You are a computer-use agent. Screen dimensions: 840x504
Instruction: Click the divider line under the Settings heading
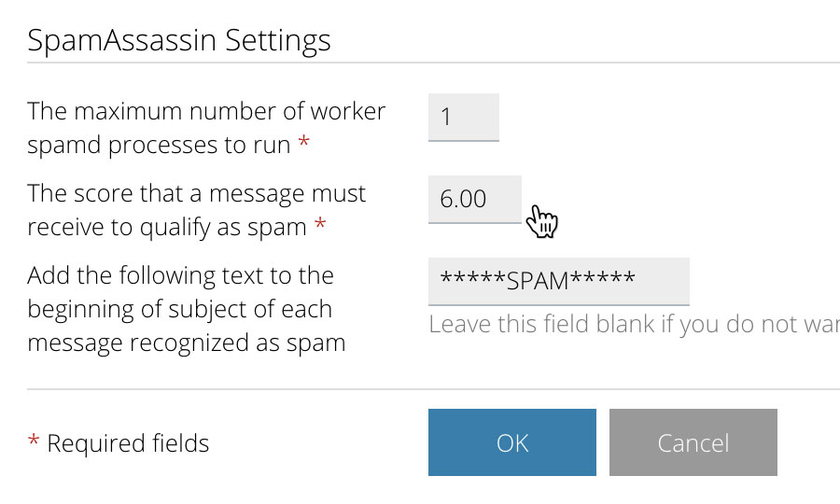433,63
